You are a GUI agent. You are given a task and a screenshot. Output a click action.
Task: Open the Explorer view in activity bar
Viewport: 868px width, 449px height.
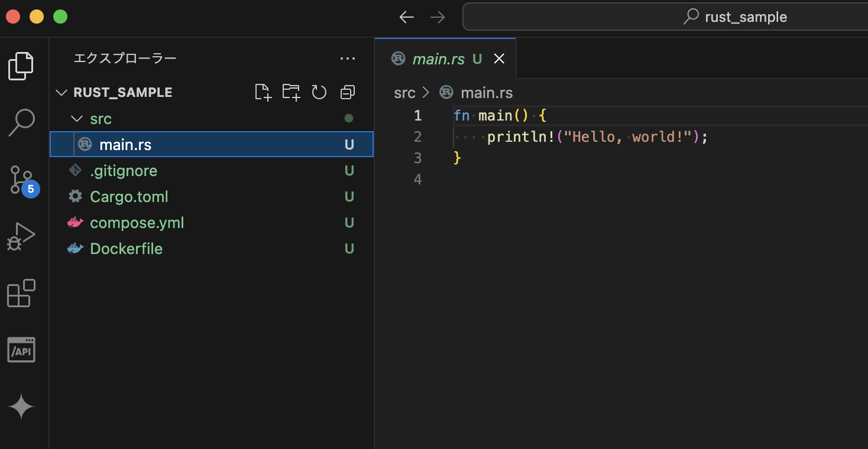point(21,66)
